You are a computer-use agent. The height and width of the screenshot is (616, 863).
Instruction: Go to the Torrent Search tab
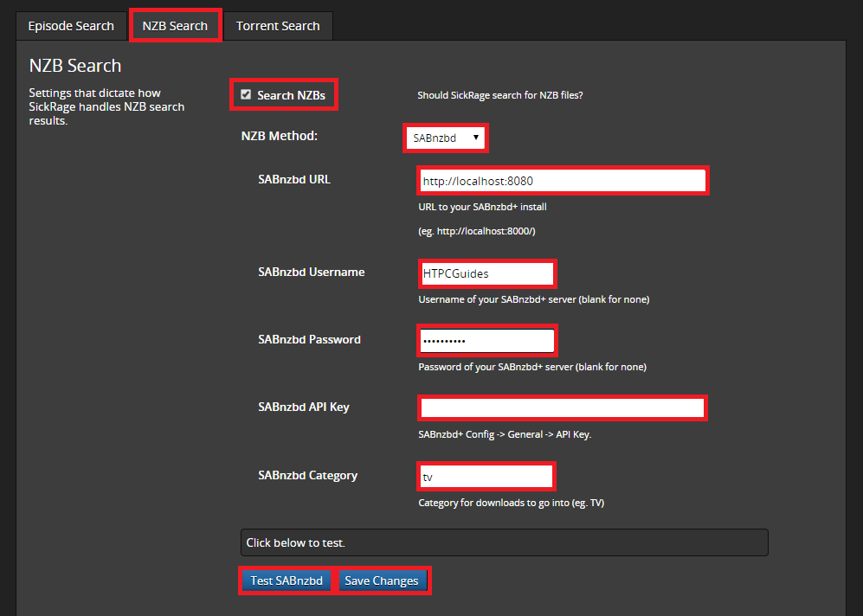(x=278, y=26)
